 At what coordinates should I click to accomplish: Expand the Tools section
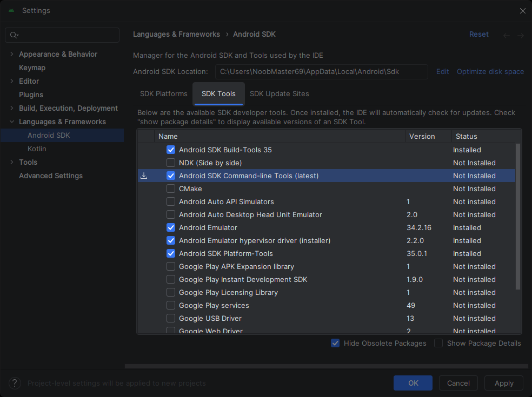click(12, 162)
